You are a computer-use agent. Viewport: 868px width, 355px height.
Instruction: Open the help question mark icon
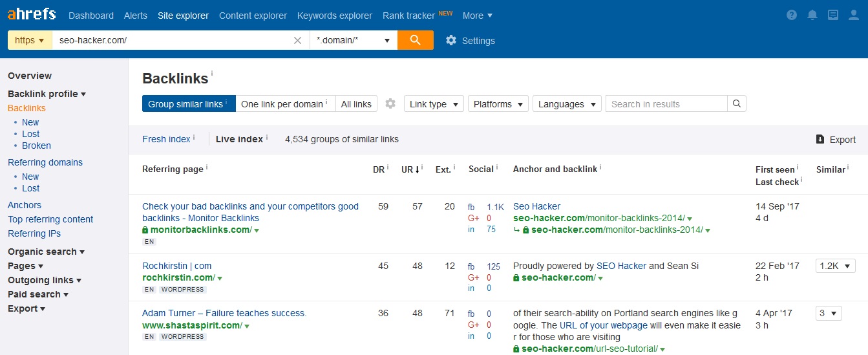point(792,16)
